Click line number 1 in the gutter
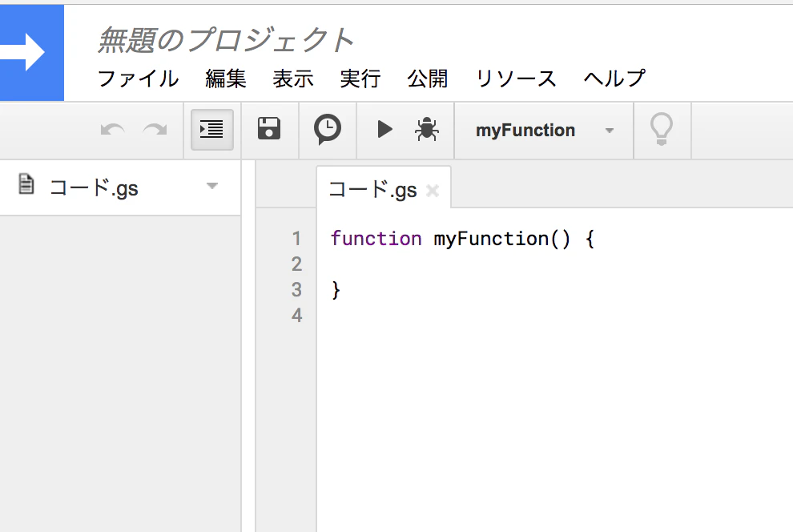The width and height of the screenshot is (793, 532). pyautogui.click(x=297, y=238)
